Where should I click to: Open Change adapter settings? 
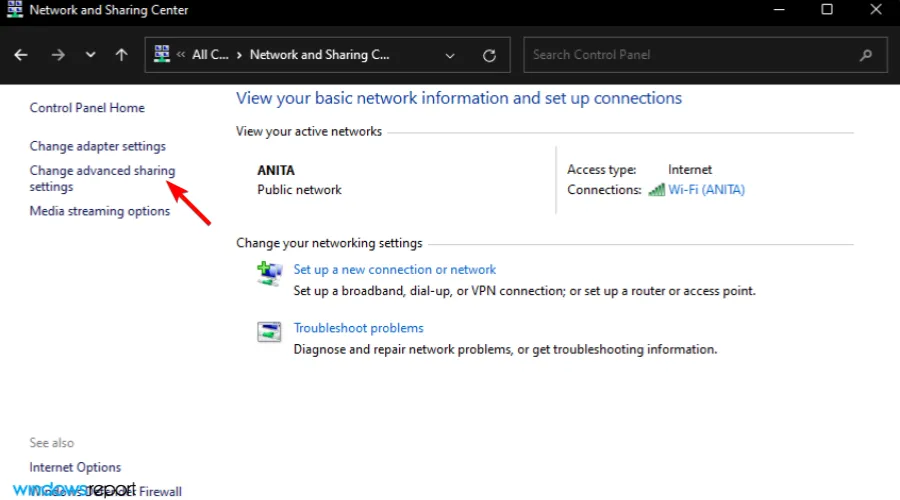pyautogui.click(x=97, y=147)
